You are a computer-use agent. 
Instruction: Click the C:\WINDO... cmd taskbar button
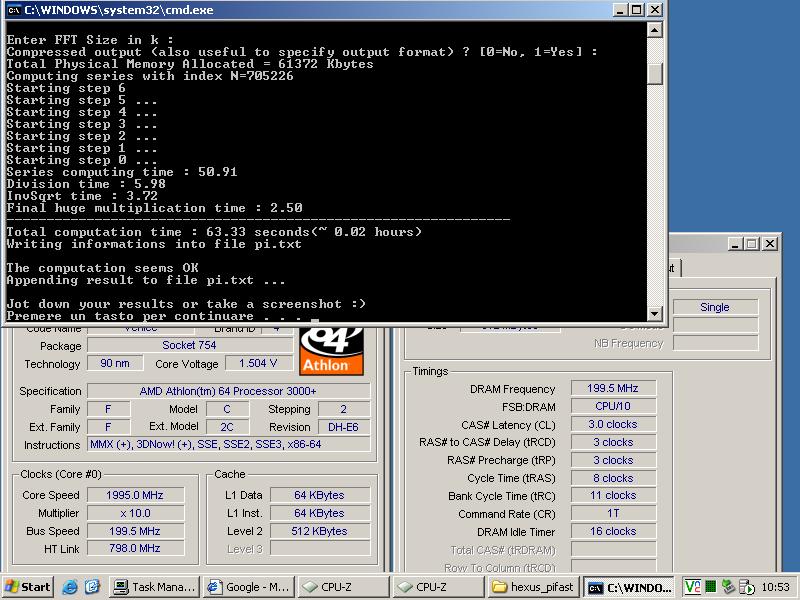coord(629,587)
